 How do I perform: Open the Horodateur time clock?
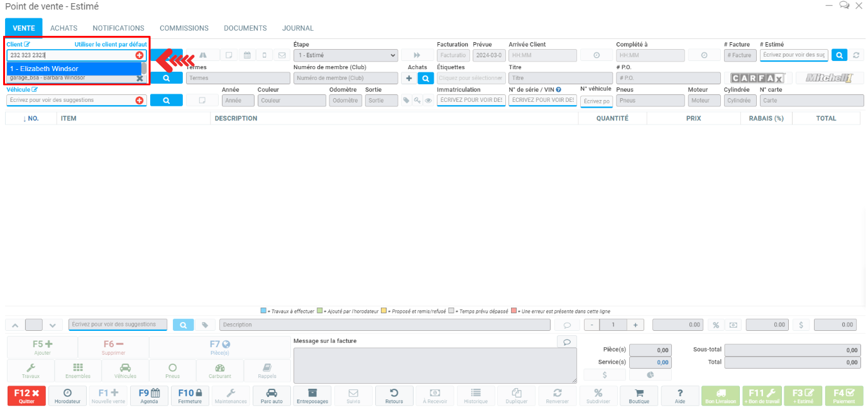click(67, 396)
